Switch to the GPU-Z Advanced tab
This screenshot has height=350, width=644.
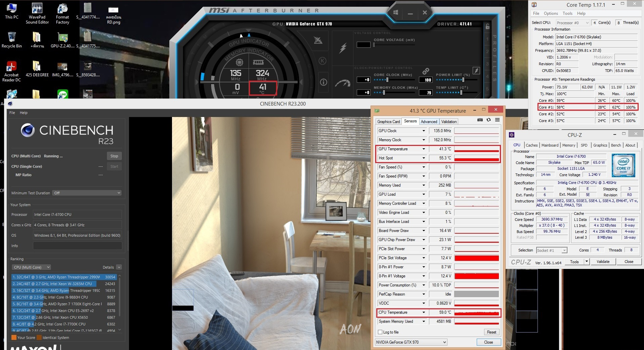tap(429, 122)
